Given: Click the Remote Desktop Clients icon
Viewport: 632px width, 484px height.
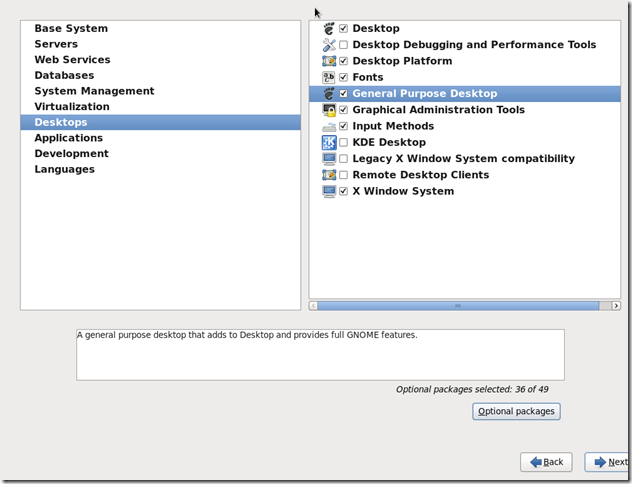Looking at the screenshot, I should tap(329, 175).
